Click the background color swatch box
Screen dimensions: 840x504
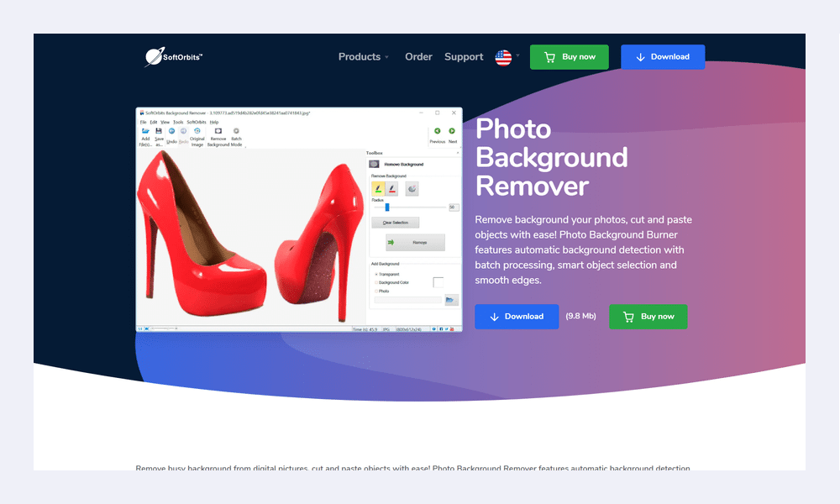pyautogui.click(x=438, y=282)
